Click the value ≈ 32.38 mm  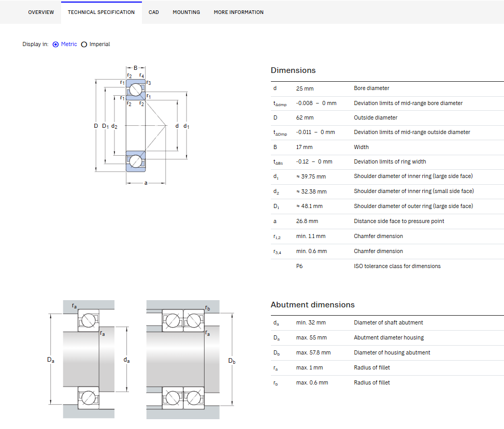pos(311,191)
